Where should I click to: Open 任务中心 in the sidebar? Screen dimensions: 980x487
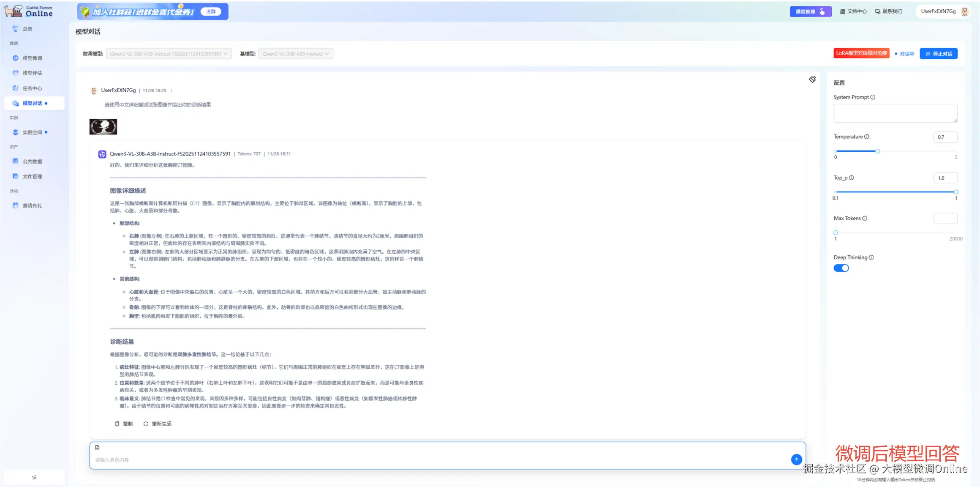32,88
